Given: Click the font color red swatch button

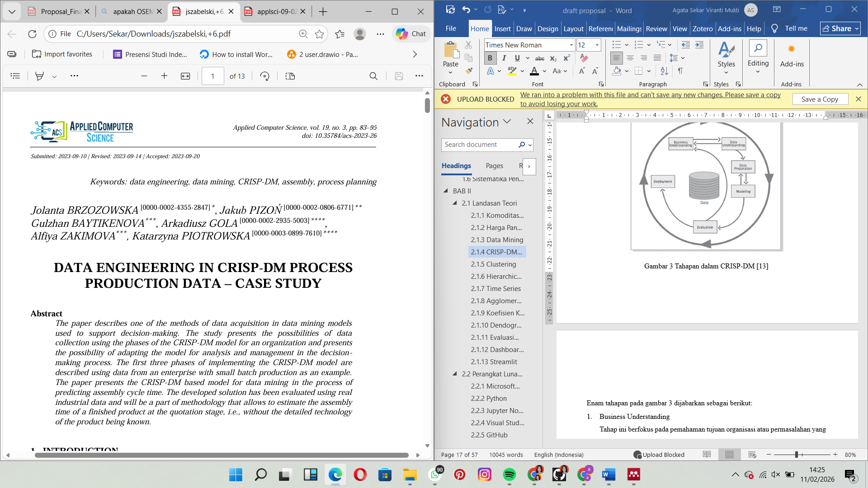Looking at the screenshot, I should (534, 71).
